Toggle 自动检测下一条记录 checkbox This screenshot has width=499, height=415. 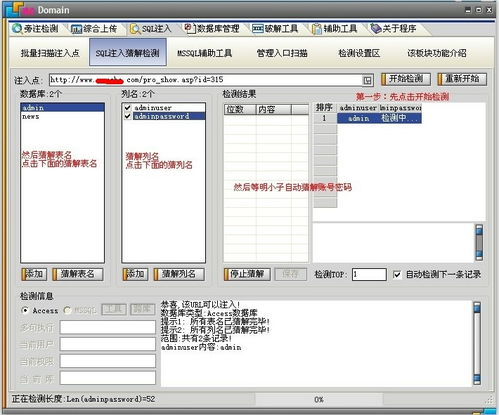click(x=397, y=275)
